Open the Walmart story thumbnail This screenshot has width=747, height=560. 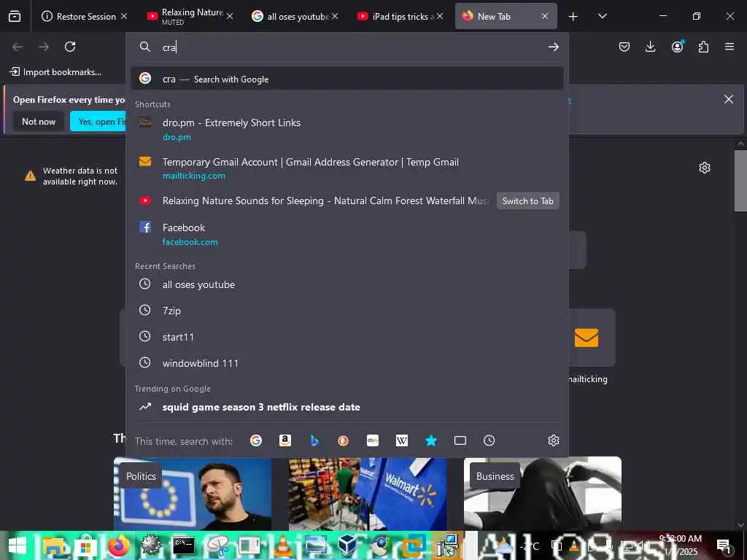[x=368, y=494]
